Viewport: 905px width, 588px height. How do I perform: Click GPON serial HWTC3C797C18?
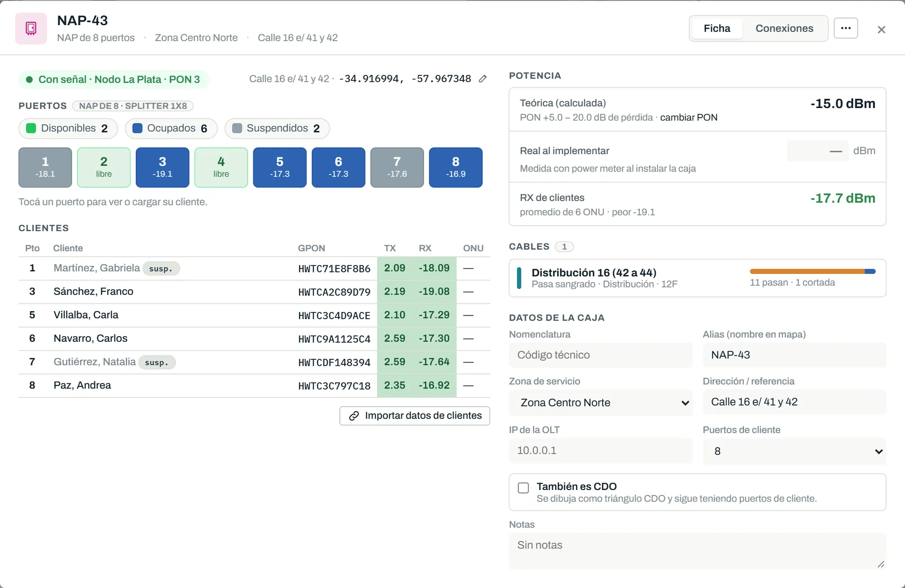(334, 386)
